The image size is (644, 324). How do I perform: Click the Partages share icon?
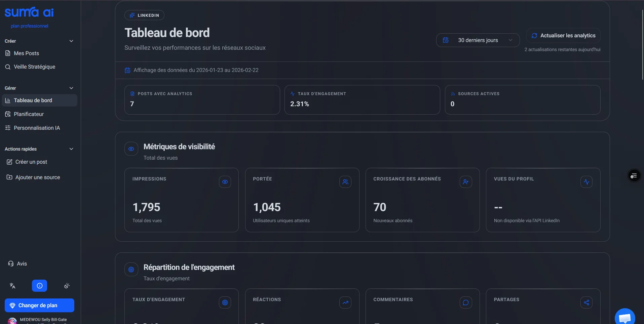(x=586, y=302)
